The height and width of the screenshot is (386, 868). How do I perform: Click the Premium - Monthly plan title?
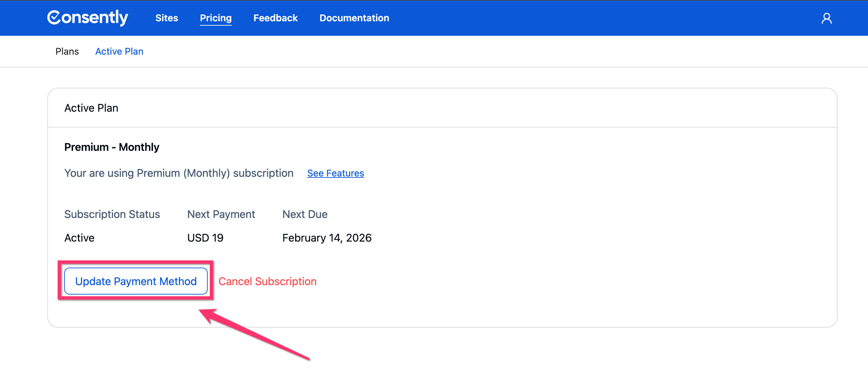pos(111,147)
